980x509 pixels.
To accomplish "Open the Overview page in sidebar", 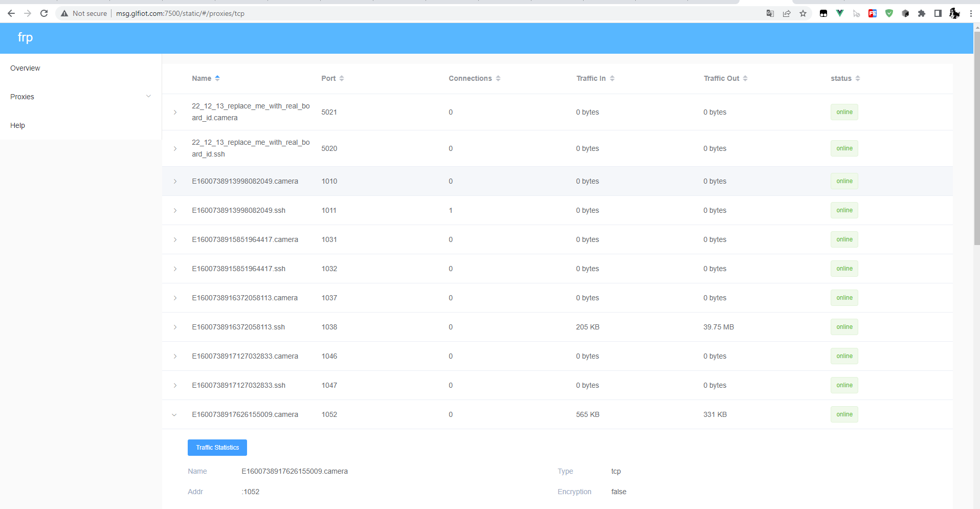I will tap(25, 68).
